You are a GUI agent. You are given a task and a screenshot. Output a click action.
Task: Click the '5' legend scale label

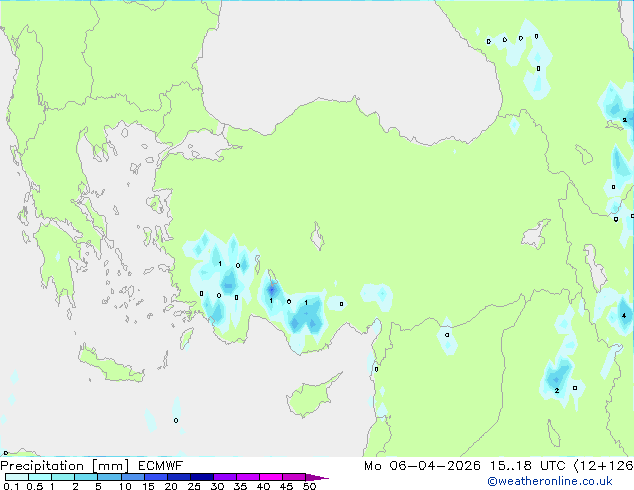click(x=98, y=486)
